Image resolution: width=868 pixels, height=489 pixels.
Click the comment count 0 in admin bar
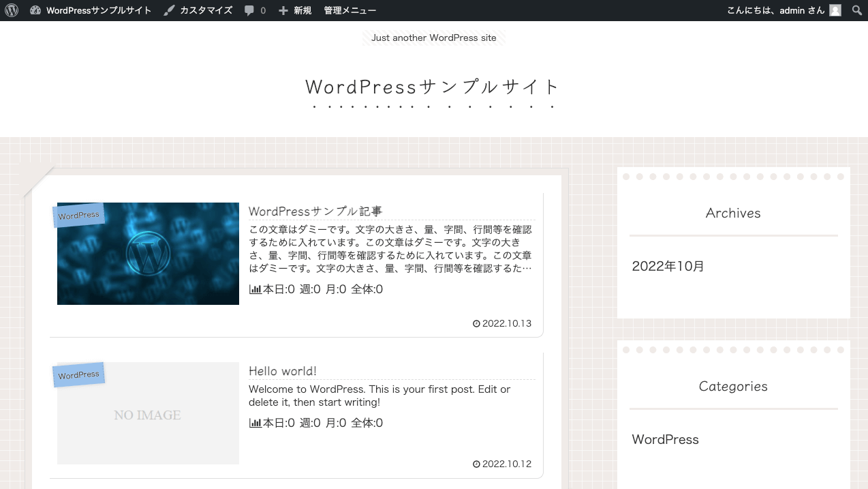pos(263,10)
